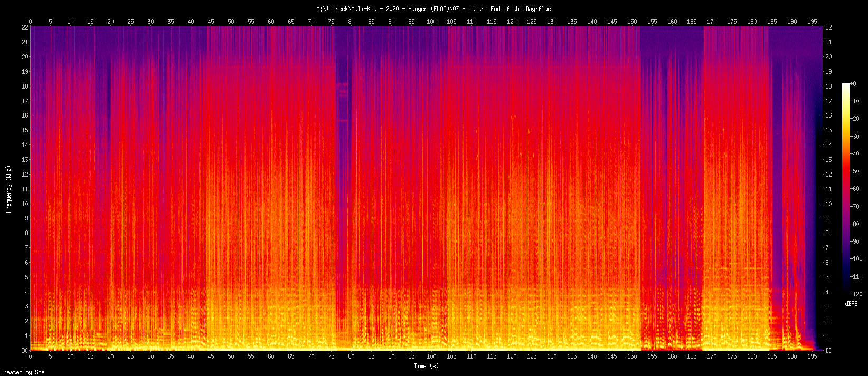868x376 pixels.
Task: Click "22" kHz tick on left frequency axis
Action: coord(25,27)
